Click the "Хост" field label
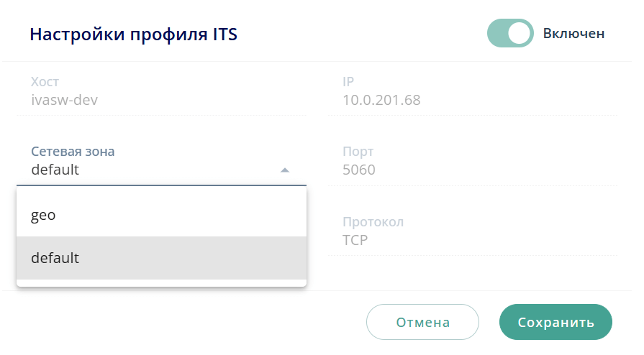Image resolution: width=644 pixels, height=355 pixels. pos(44,82)
